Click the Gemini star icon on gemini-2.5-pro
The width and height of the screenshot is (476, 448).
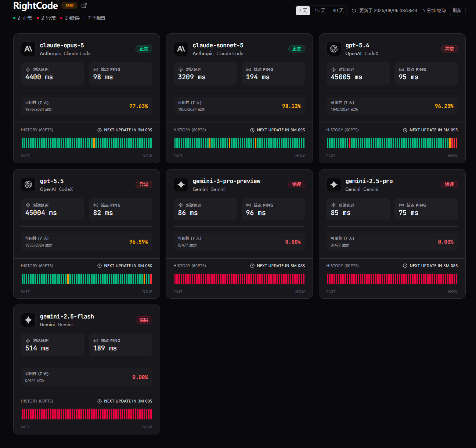334,185
